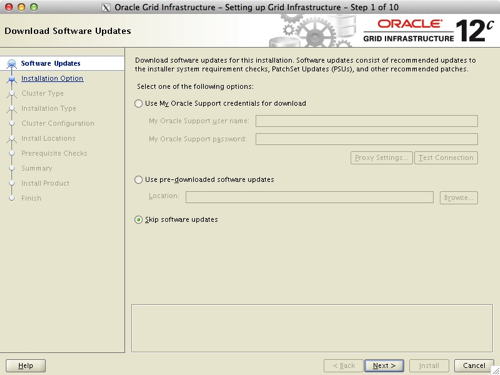Click the Install button
The width and height of the screenshot is (500, 375).
pyautogui.click(x=429, y=366)
